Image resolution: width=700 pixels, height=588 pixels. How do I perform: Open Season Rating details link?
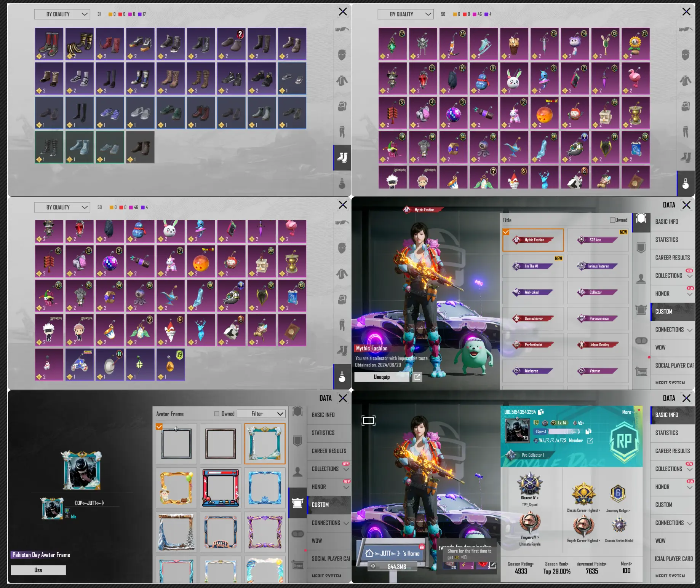pyautogui.click(x=521, y=564)
